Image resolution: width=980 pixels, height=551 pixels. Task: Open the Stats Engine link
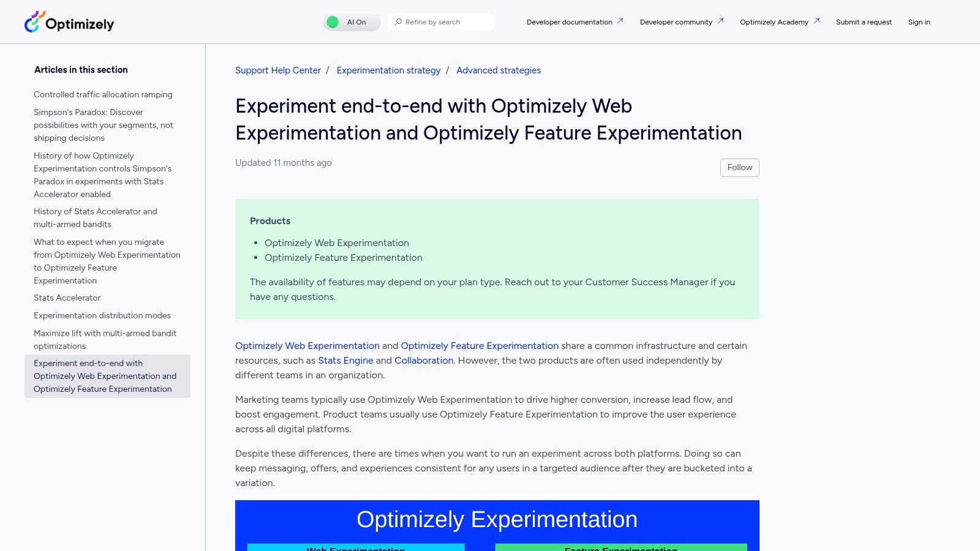[345, 361]
